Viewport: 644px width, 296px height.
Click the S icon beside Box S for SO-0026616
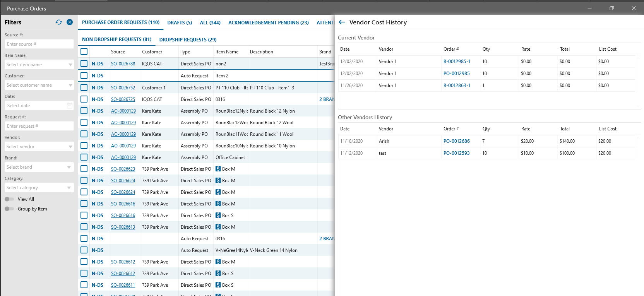tap(218, 216)
